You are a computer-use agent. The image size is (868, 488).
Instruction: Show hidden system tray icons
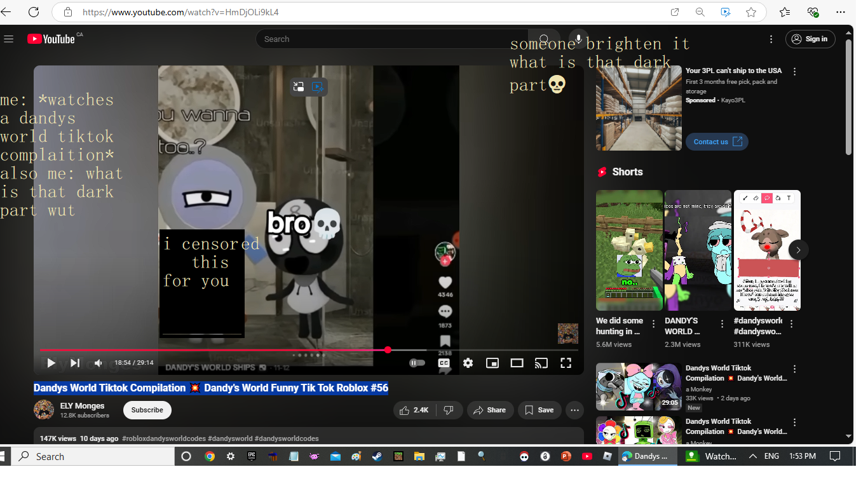pyautogui.click(x=753, y=456)
